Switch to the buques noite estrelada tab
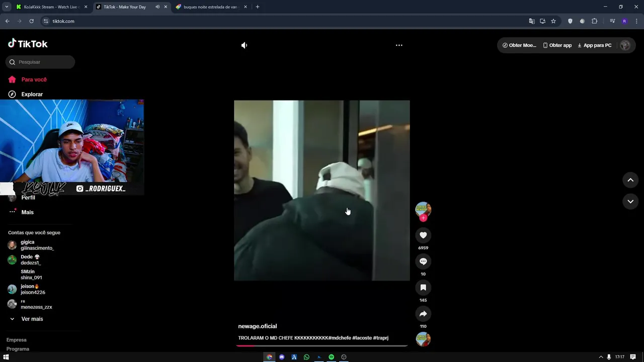 click(x=210, y=7)
